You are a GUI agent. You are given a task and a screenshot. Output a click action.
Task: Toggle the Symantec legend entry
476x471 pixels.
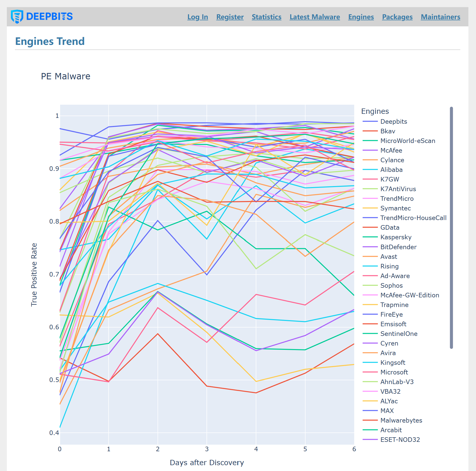tap(386, 208)
